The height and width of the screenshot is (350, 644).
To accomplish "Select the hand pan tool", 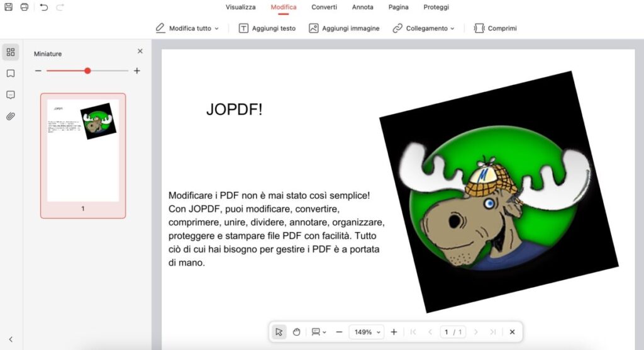I will pyautogui.click(x=296, y=332).
